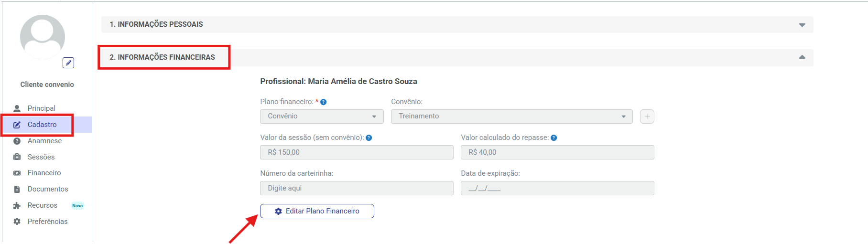Click the Editar Plano Financeiro button

[x=317, y=211]
